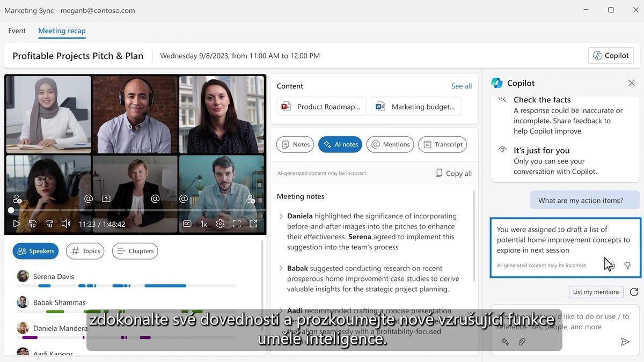The image size is (644, 362).
Task: Mute the recording volume speaker icon
Action: (x=66, y=224)
